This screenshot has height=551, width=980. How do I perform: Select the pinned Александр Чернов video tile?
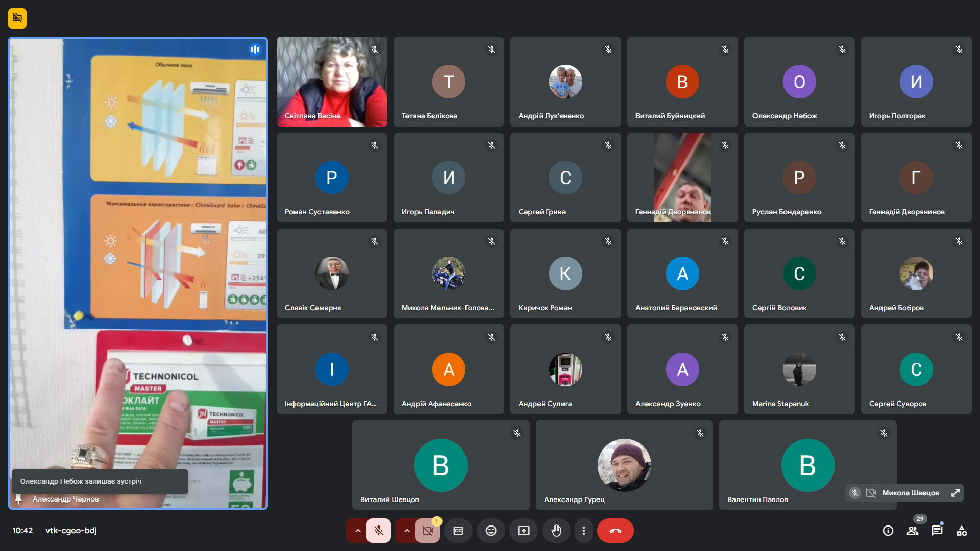[138, 273]
